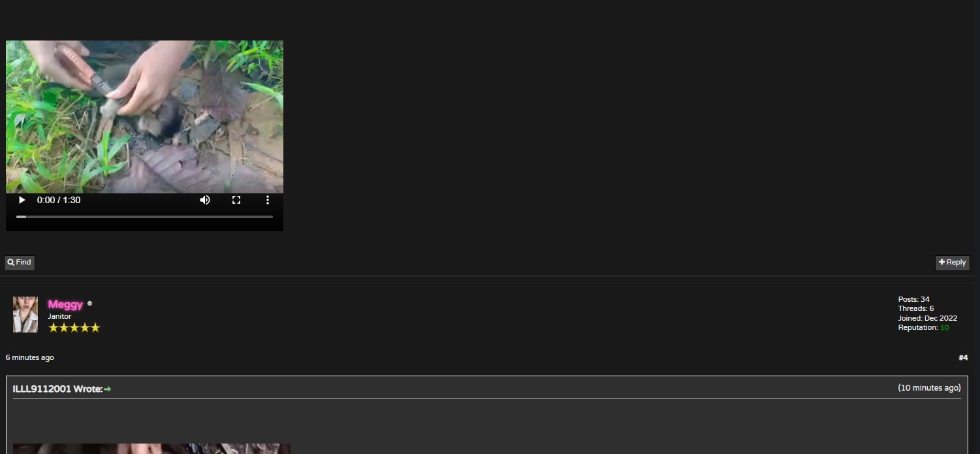Click the video frame preview area

point(144,117)
